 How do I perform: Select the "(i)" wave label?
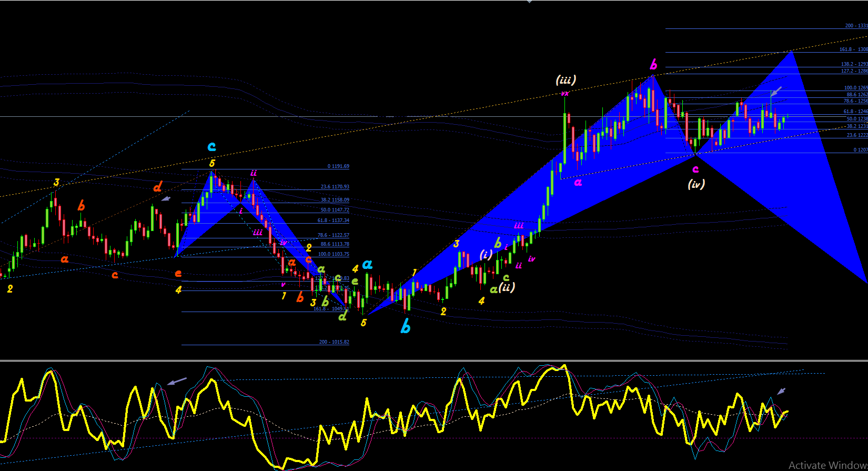(x=486, y=255)
